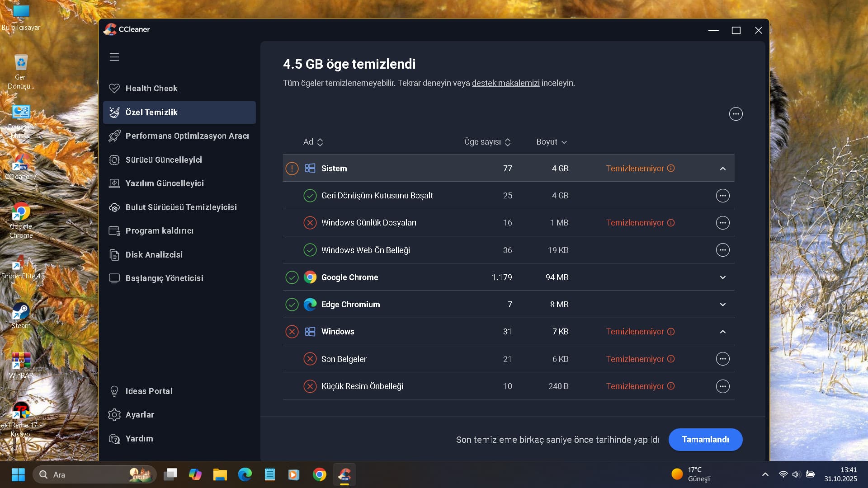Viewport: 868px width, 488px height.
Task: Open the Health Check section
Action: [x=151, y=89]
